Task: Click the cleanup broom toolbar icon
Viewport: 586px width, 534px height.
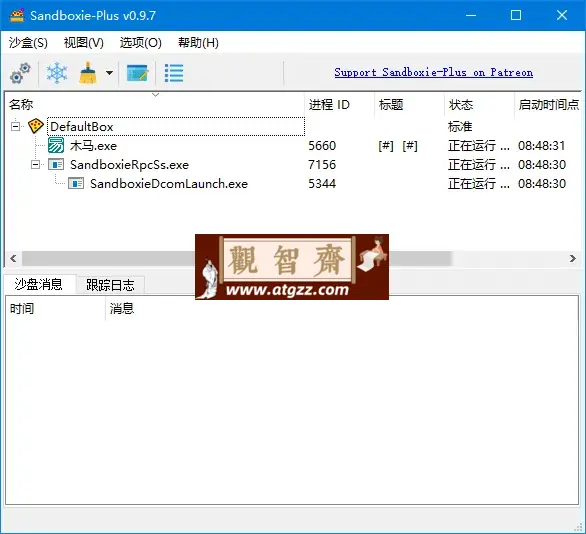Action: [x=88, y=73]
